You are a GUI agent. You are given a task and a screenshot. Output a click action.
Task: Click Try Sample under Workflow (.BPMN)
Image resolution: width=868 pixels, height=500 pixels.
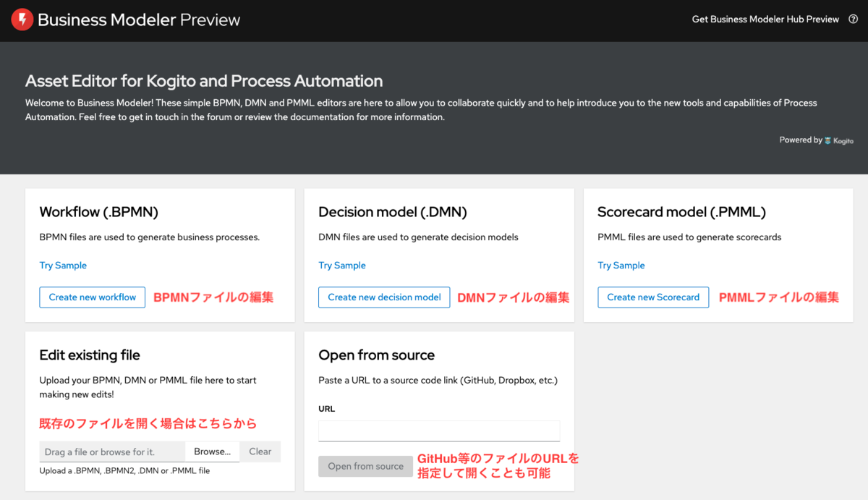63,266
